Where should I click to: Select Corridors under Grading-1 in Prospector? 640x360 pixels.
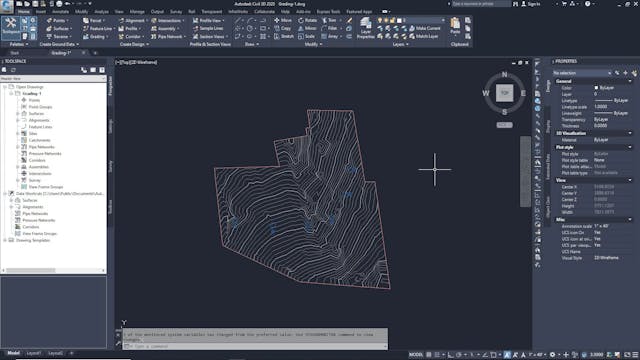pyautogui.click(x=37, y=160)
